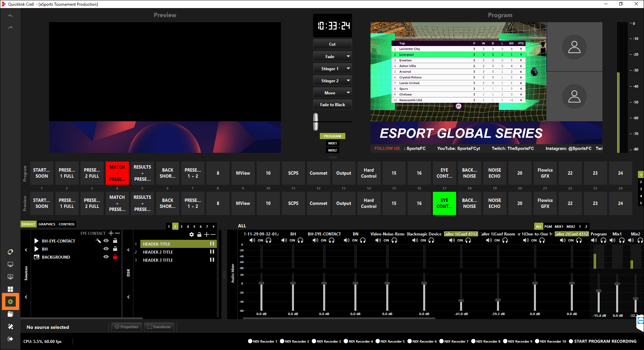This screenshot has width=644, height=350.
Task: Open the project files folder icon
Action: 10,314
